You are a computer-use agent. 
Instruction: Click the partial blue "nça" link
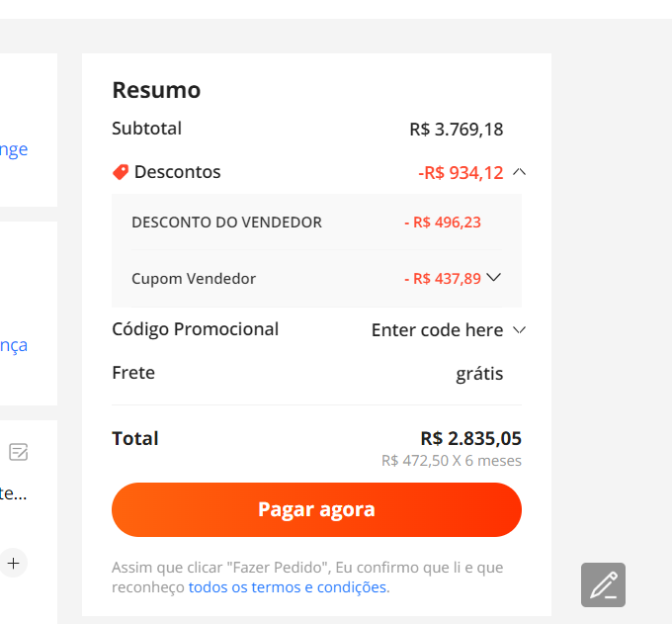pyautogui.click(x=14, y=345)
